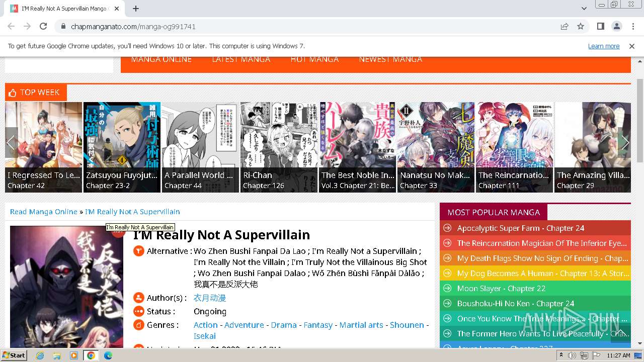Open Nanatsu No Mak... Chapter 33
Image resolution: width=644 pixels, height=362 pixels.
(x=418, y=186)
